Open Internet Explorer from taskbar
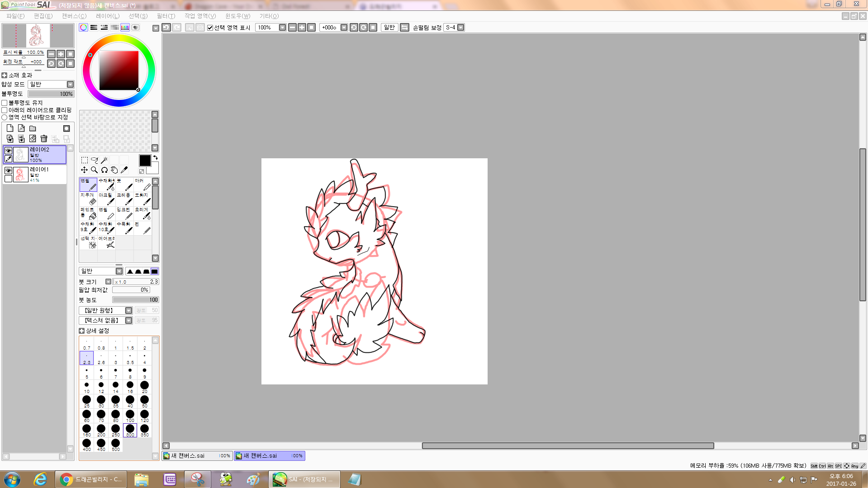This screenshot has width=868, height=488. pyautogui.click(x=40, y=479)
